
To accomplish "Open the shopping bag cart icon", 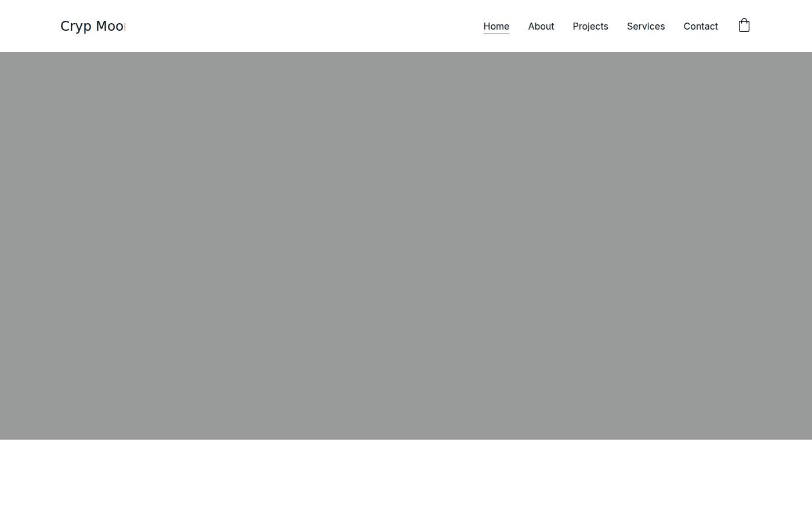I will [x=744, y=26].
